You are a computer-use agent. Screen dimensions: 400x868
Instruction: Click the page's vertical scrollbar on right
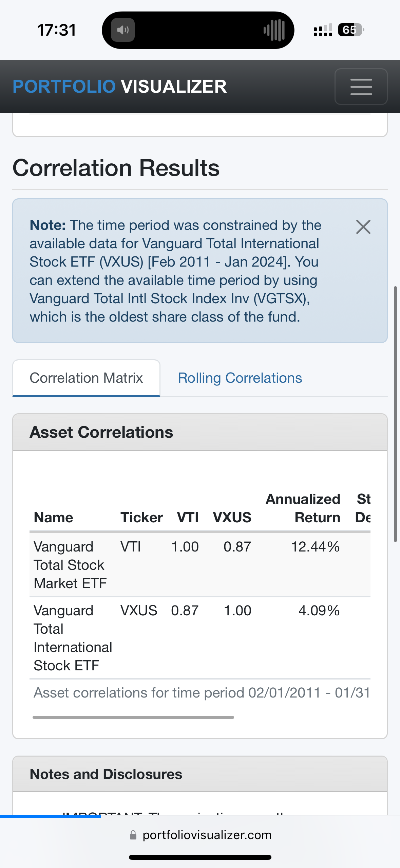tap(395, 414)
